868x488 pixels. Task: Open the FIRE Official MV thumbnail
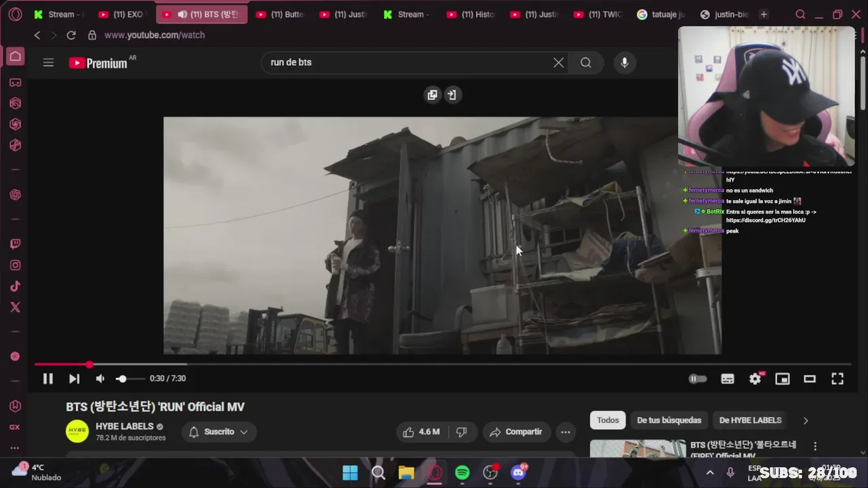pyautogui.click(x=637, y=448)
